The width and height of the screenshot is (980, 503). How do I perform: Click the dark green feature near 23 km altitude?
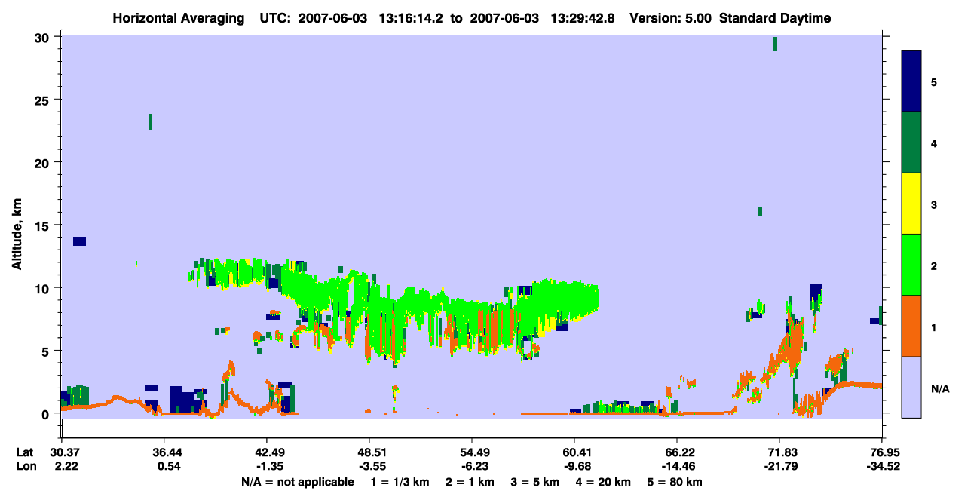pos(151,121)
